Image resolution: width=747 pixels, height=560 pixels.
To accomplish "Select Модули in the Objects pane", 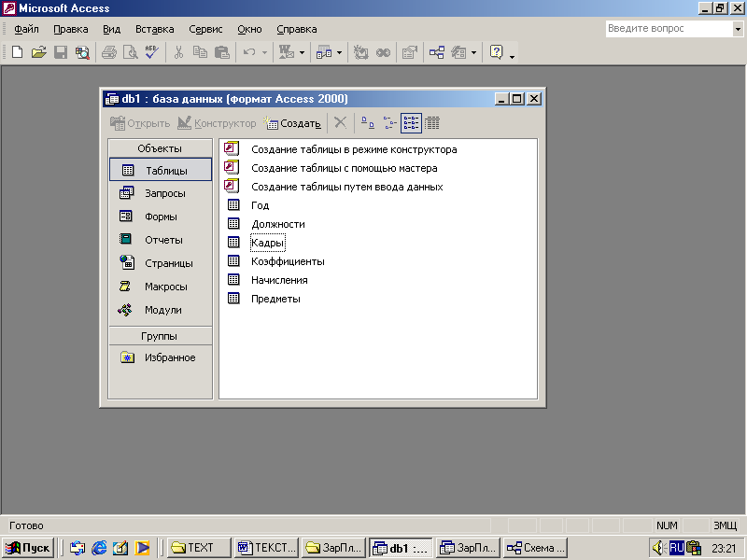I will [161, 310].
